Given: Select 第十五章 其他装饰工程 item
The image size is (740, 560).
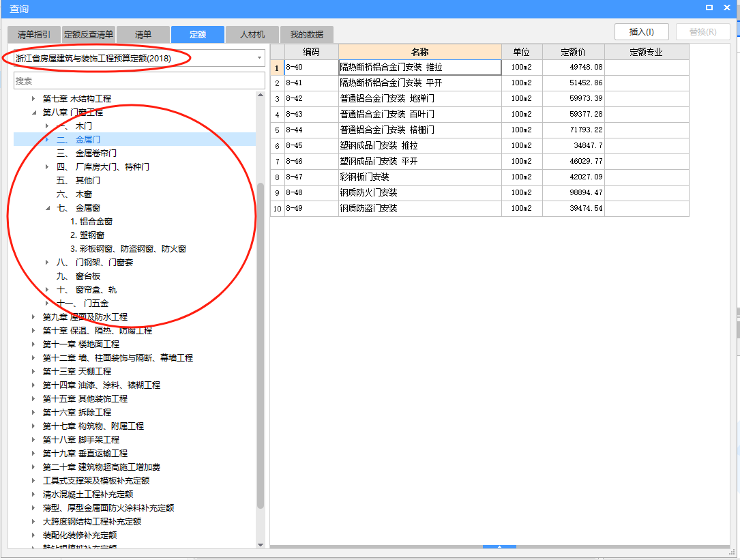Looking at the screenshot, I should [85, 399].
